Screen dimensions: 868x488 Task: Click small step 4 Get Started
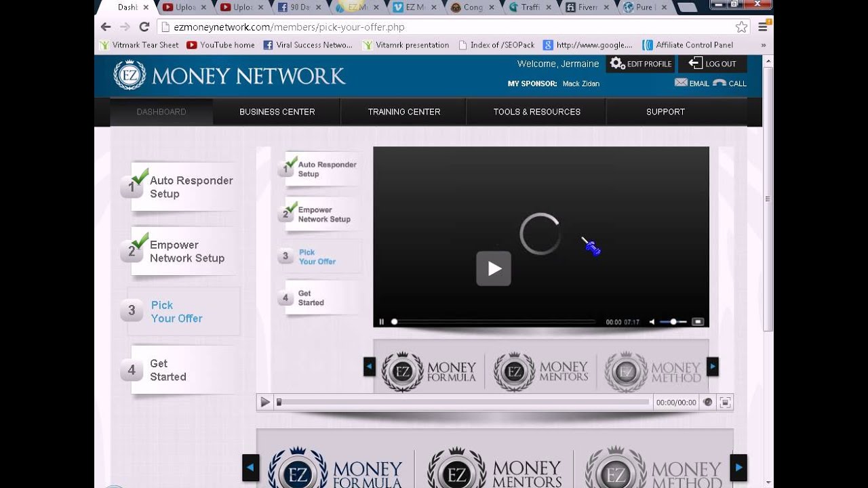click(319, 298)
